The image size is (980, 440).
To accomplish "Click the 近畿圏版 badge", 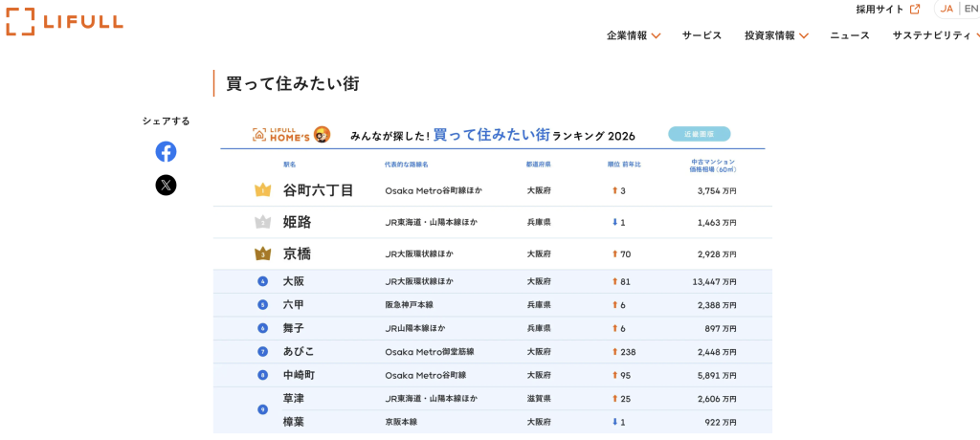I will (x=699, y=134).
